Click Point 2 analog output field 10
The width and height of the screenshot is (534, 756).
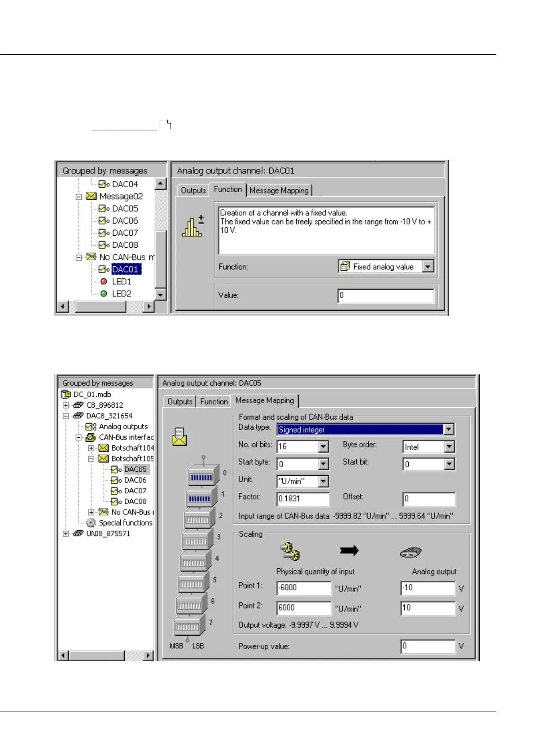(x=428, y=608)
